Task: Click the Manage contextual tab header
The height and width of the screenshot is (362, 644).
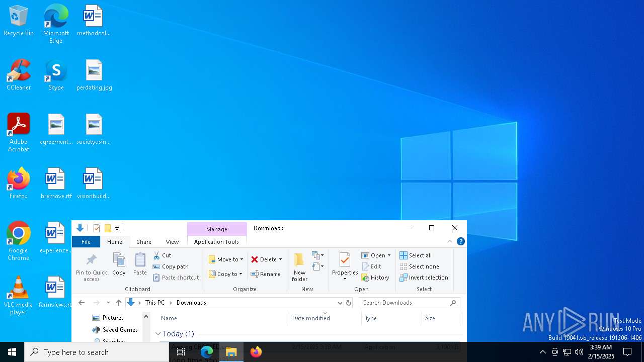Action: pyautogui.click(x=217, y=229)
